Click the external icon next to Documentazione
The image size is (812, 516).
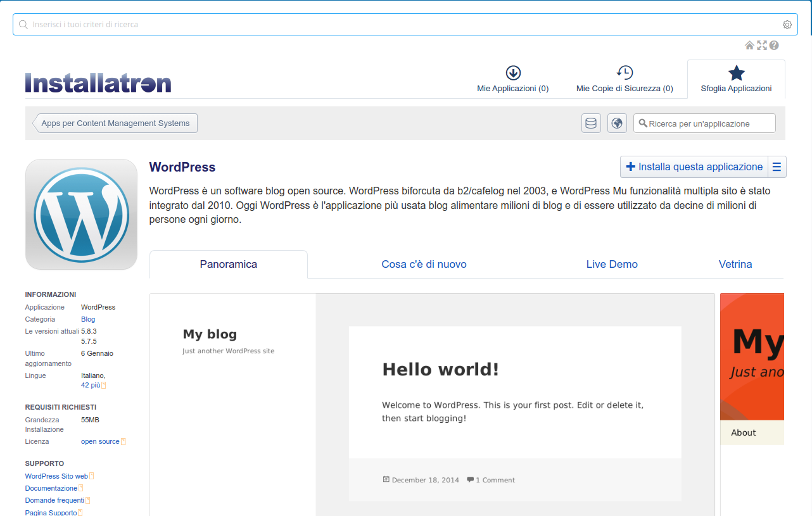coord(81,488)
